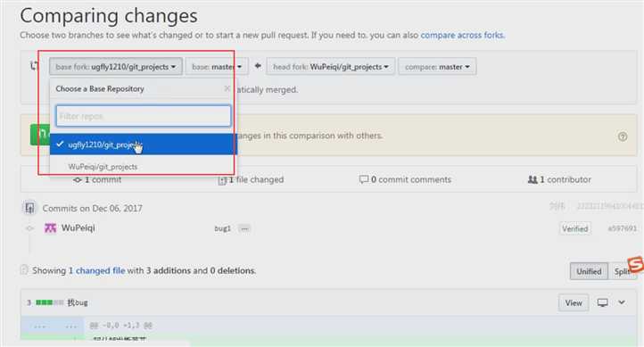Click the View file button

pos(574,302)
